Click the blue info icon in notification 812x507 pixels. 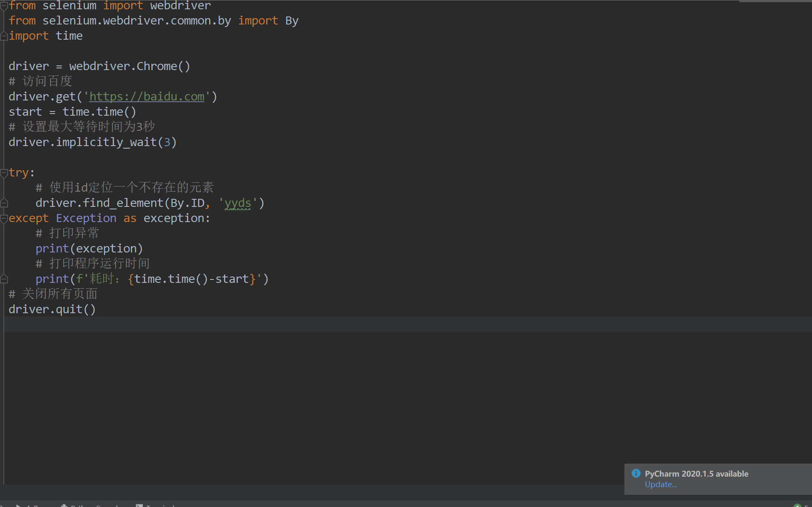click(x=636, y=473)
